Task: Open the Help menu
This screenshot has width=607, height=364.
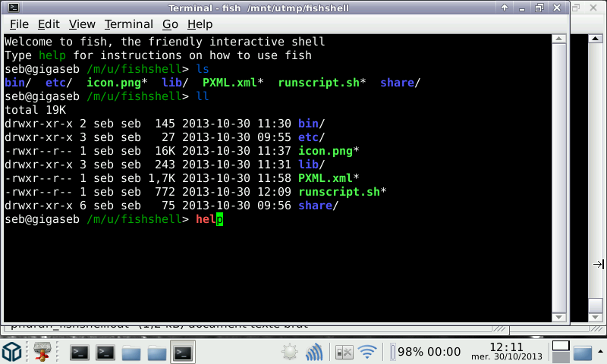Action: coord(200,24)
